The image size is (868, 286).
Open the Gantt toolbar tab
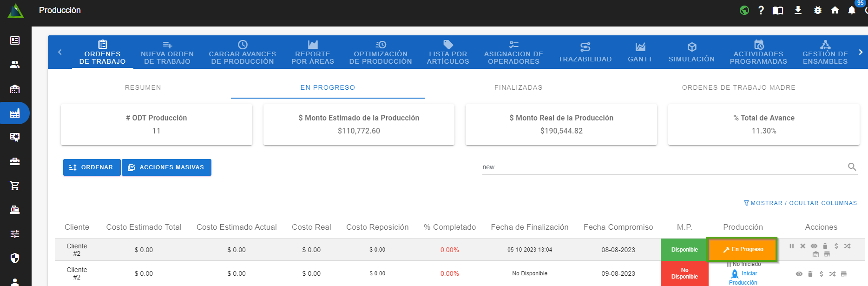click(x=640, y=52)
